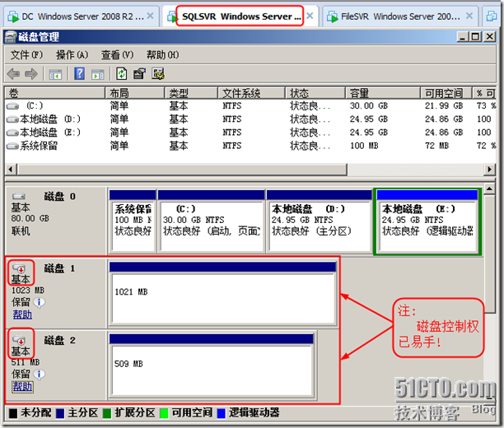The height and width of the screenshot is (428, 504).
Task: Click the (C:) volume drive icon in list
Action: click(x=13, y=105)
